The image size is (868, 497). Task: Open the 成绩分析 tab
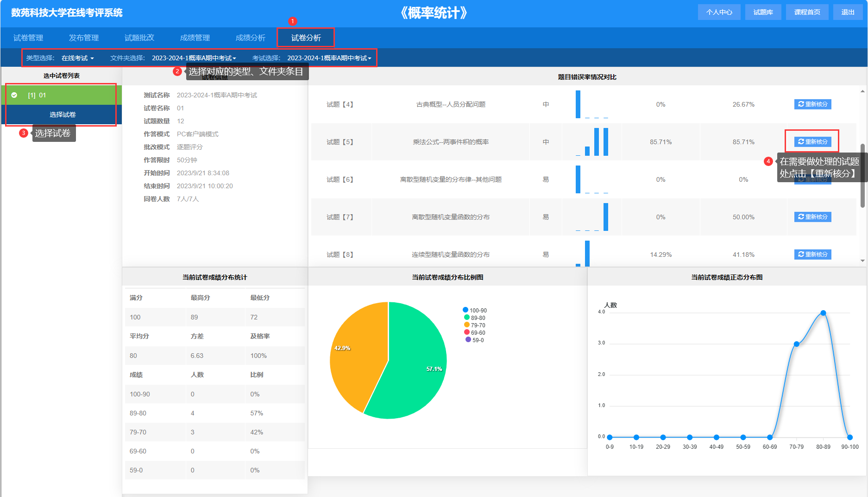(x=251, y=38)
